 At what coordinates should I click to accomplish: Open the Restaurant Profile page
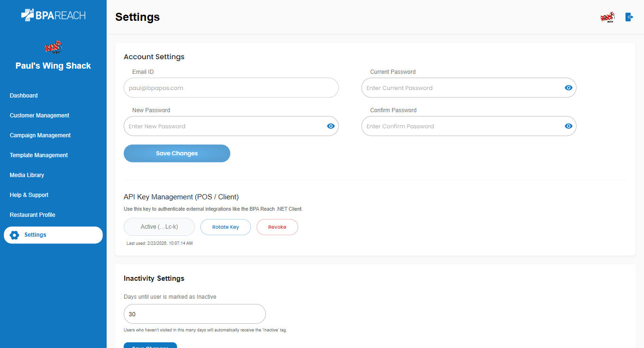click(33, 215)
